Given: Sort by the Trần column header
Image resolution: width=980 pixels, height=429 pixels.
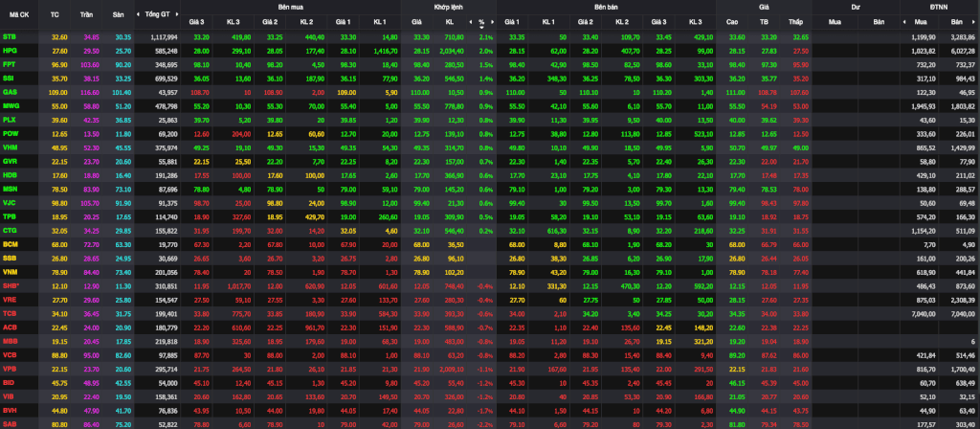Looking at the screenshot, I should (86, 13).
